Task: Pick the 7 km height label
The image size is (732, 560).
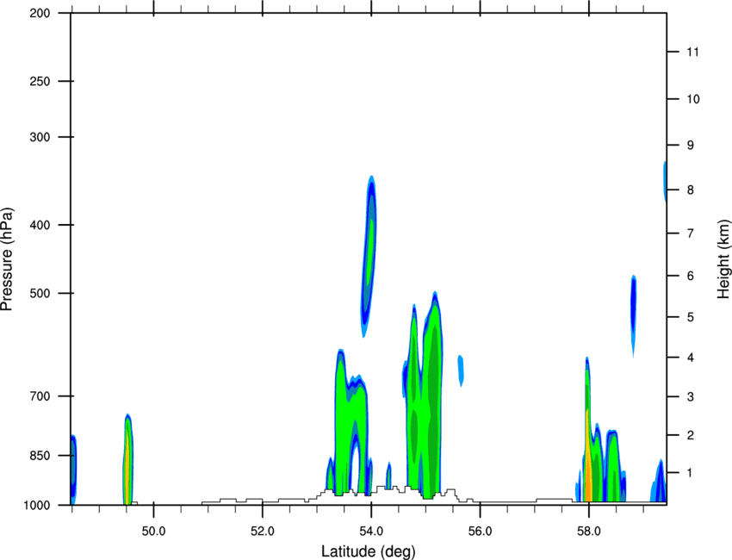Action: [x=691, y=233]
